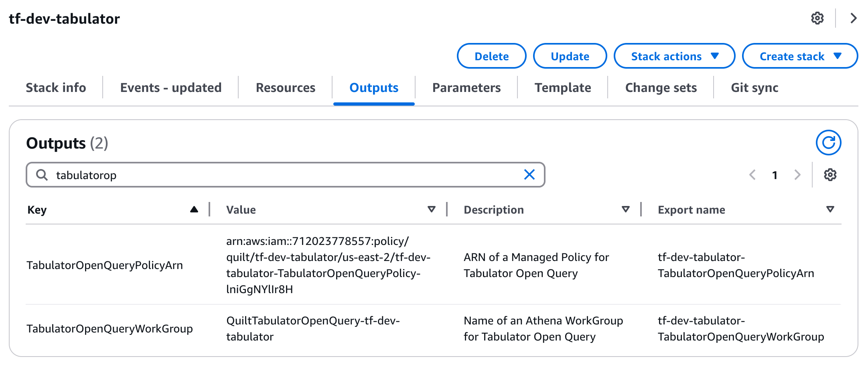Go to previous page of outputs
The width and height of the screenshot is (868, 367).
(752, 175)
